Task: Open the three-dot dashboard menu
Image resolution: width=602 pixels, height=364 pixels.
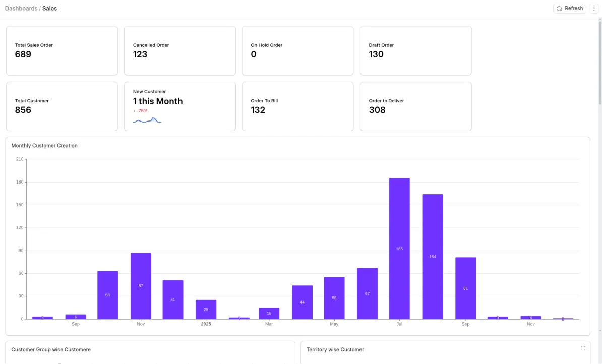Action: click(x=594, y=9)
